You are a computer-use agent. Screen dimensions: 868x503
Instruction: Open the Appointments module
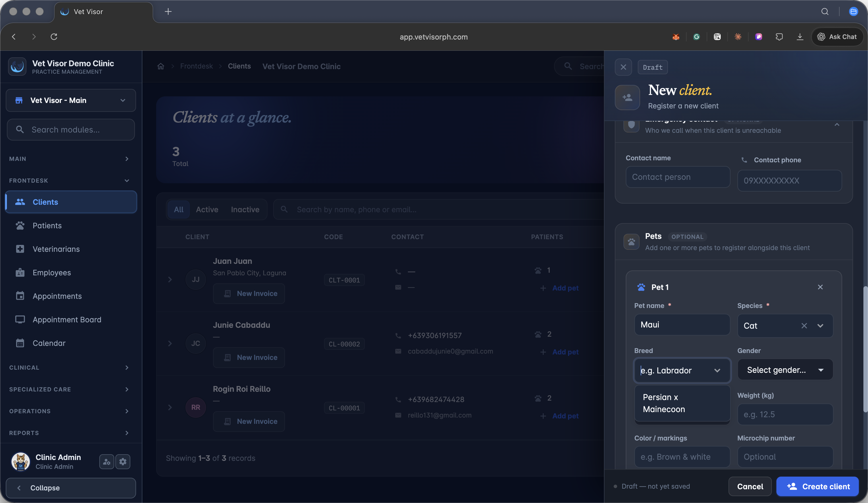(71, 296)
